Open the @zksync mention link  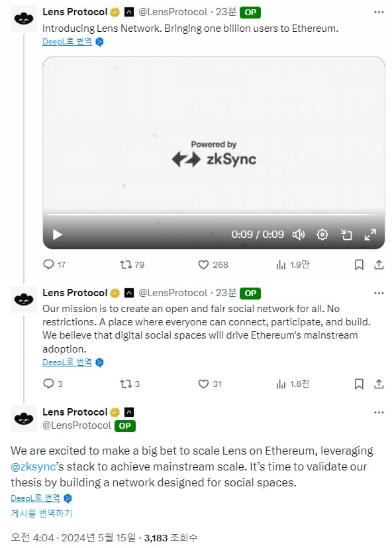[33, 467]
